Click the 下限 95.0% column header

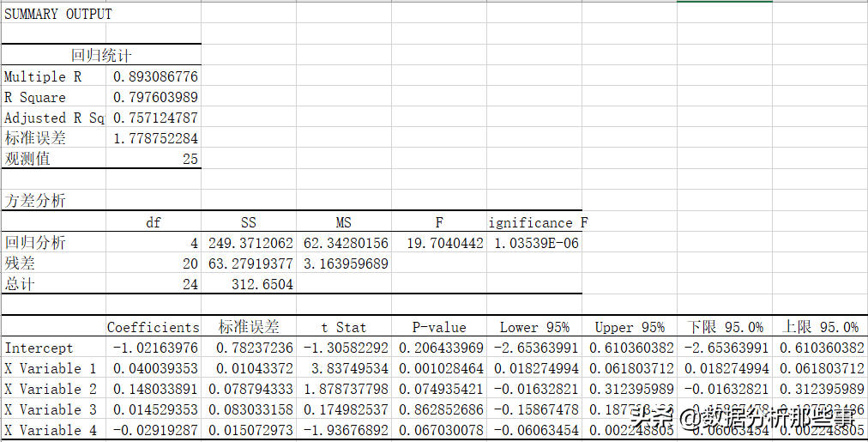pyautogui.click(x=725, y=327)
